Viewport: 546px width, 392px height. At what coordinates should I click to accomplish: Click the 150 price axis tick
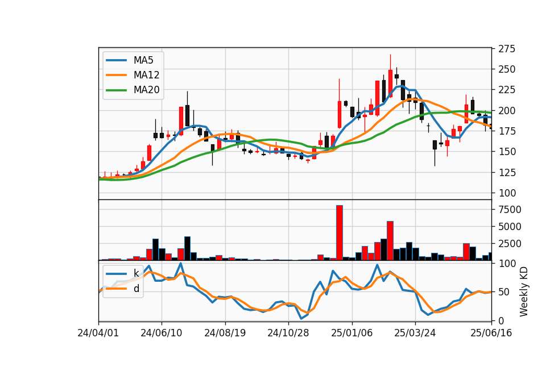[507, 152]
